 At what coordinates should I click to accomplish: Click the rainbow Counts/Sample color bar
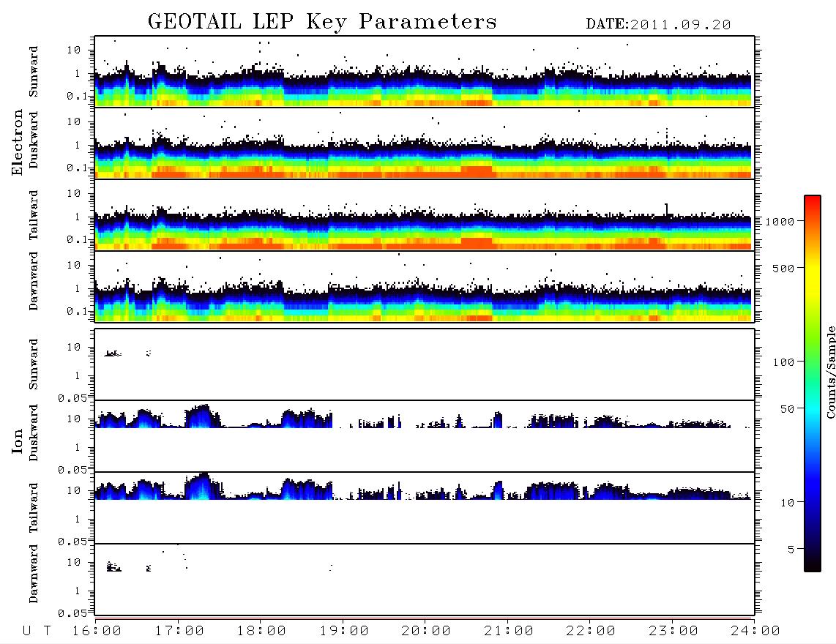point(813,384)
